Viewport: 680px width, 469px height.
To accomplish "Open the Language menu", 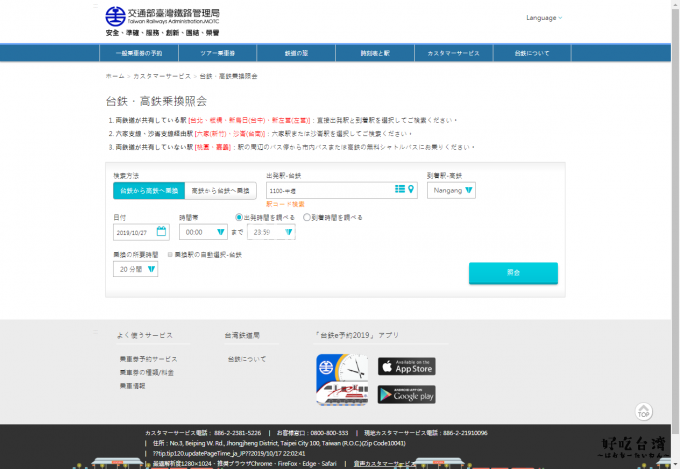I will pos(544,17).
